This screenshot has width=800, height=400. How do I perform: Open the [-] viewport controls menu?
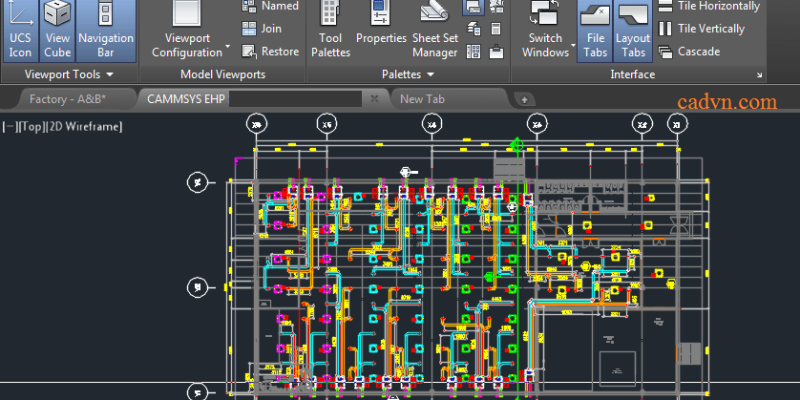[9, 127]
